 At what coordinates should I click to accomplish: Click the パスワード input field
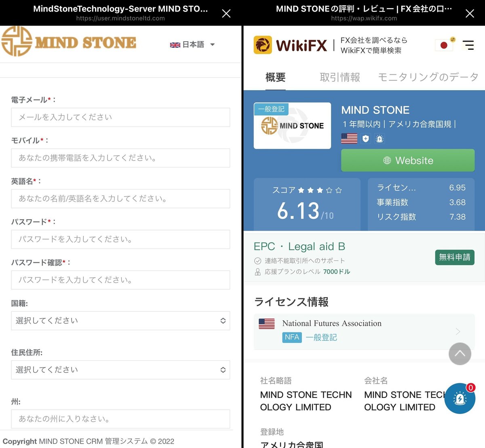tap(120, 239)
